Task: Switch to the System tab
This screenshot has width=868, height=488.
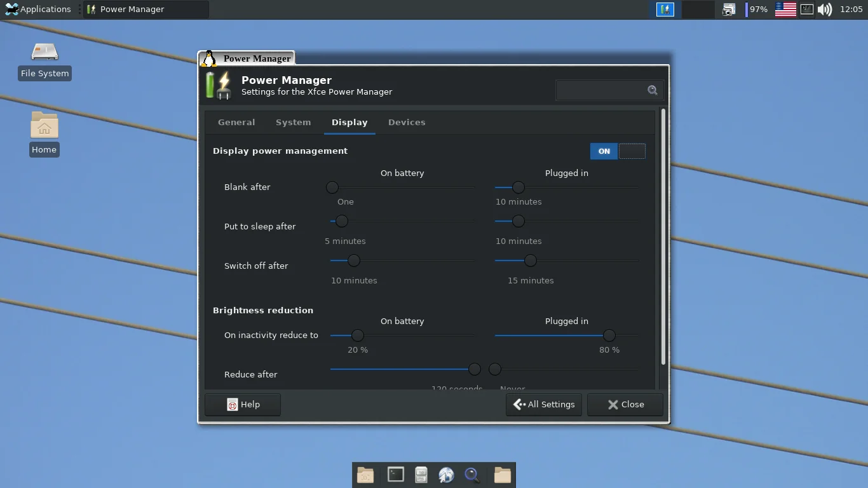Action: pos(293,122)
